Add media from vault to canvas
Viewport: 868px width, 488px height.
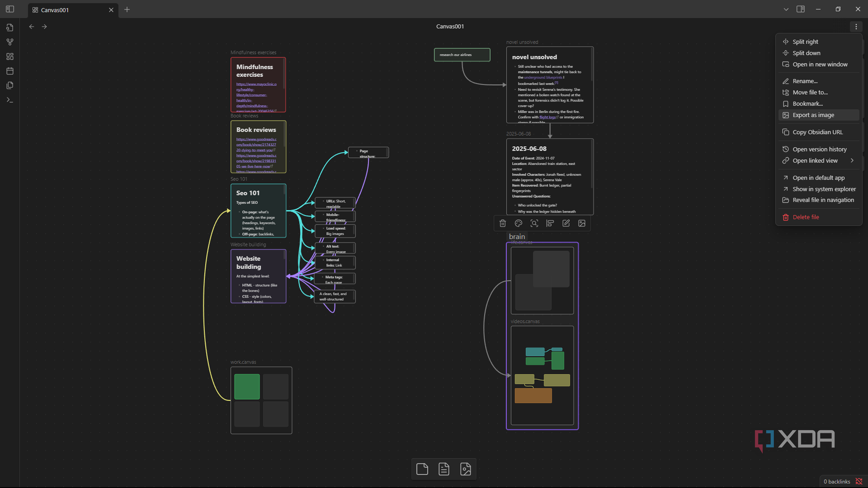click(x=466, y=469)
